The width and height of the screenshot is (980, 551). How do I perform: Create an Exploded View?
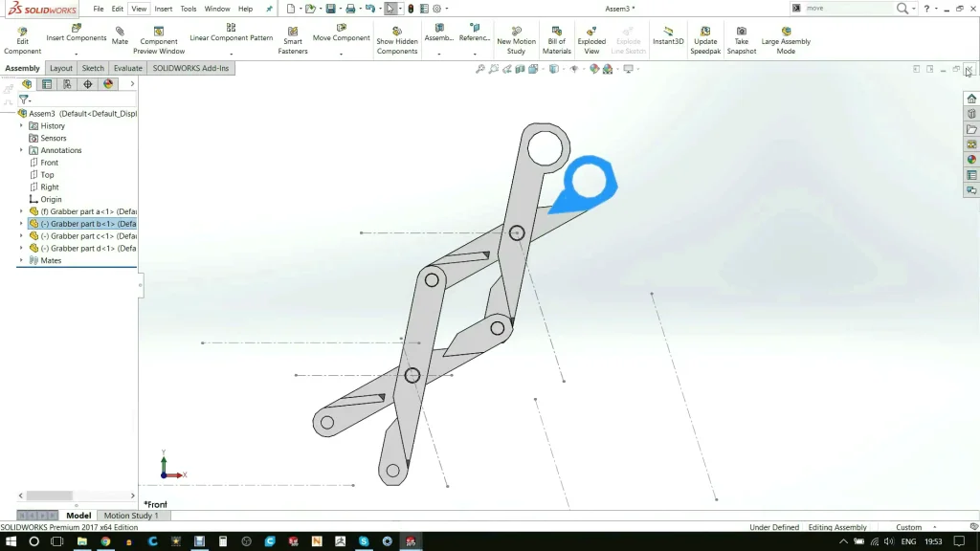tap(591, 40)
